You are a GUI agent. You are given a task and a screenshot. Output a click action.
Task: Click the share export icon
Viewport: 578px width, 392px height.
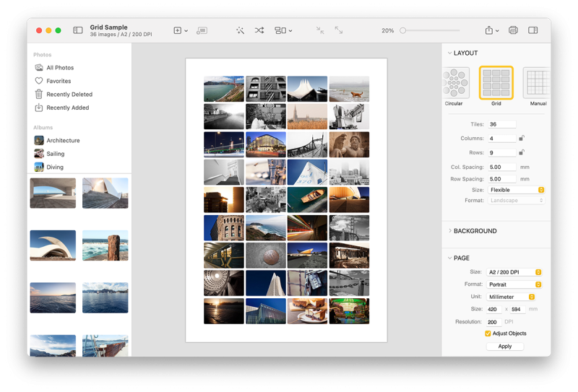coord(489,30)
